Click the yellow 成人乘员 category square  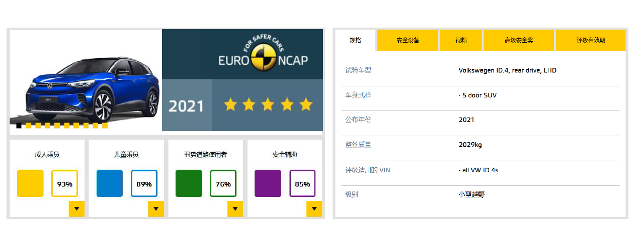click(x=30, y=183)
